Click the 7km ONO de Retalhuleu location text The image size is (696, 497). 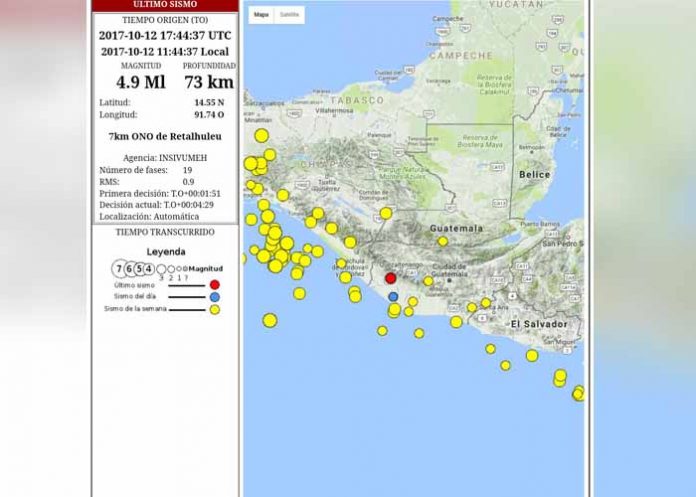click(x=165, y=136)
